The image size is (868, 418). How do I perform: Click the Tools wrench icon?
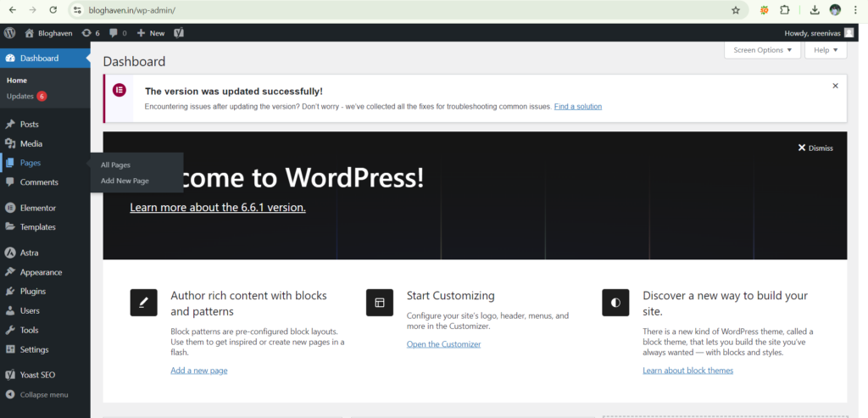[x=10, y=330]
